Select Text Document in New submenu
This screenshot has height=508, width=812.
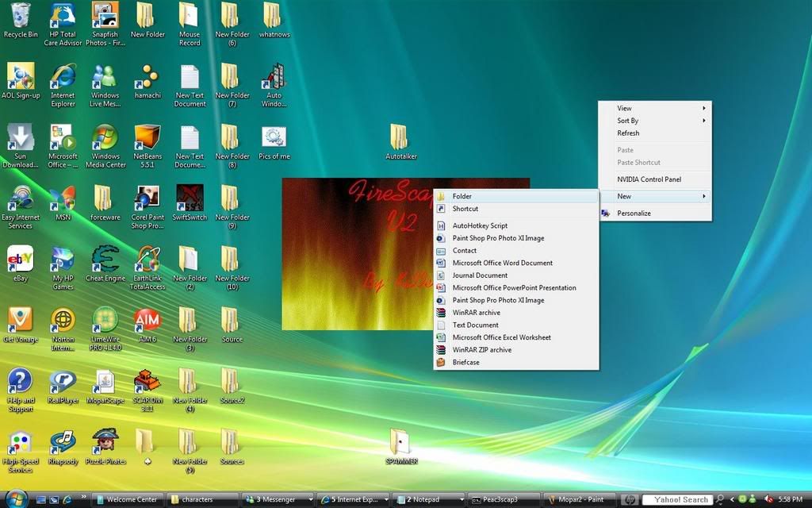click(515, 325)
